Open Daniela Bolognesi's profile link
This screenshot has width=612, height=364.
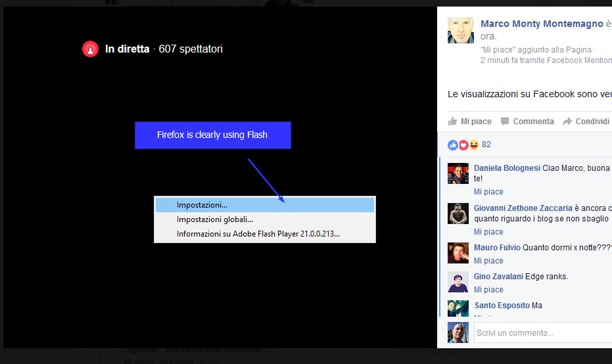[507, 168]
